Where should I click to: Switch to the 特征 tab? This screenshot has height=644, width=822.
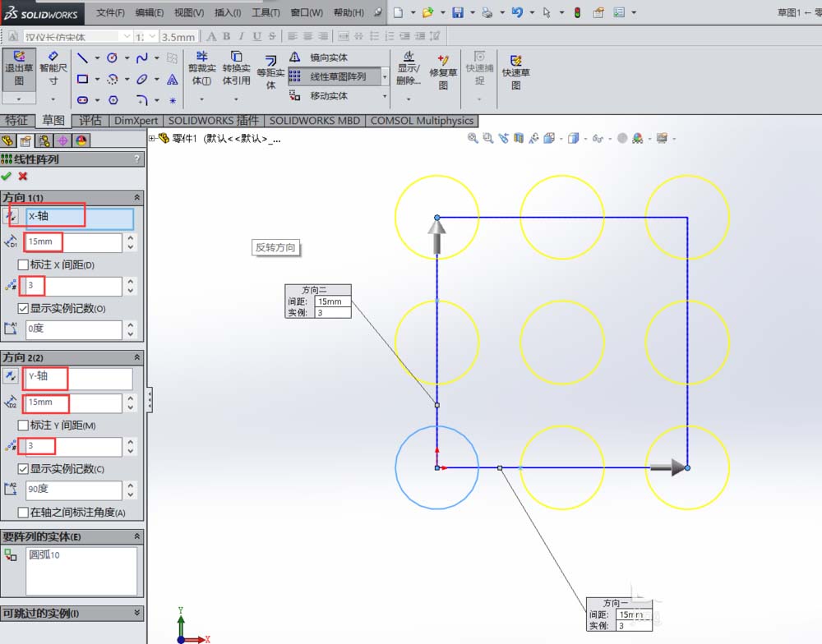click(18, 120)
